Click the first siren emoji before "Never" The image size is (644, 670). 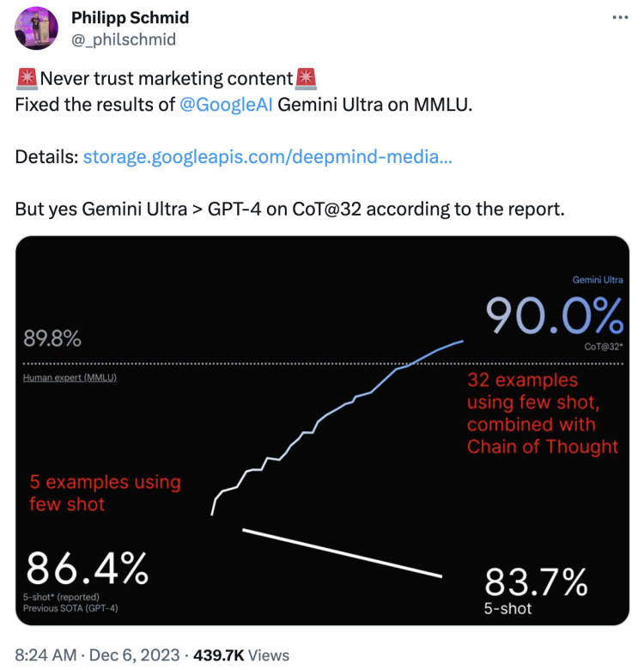pyautogui.click(x=26, y=79)
